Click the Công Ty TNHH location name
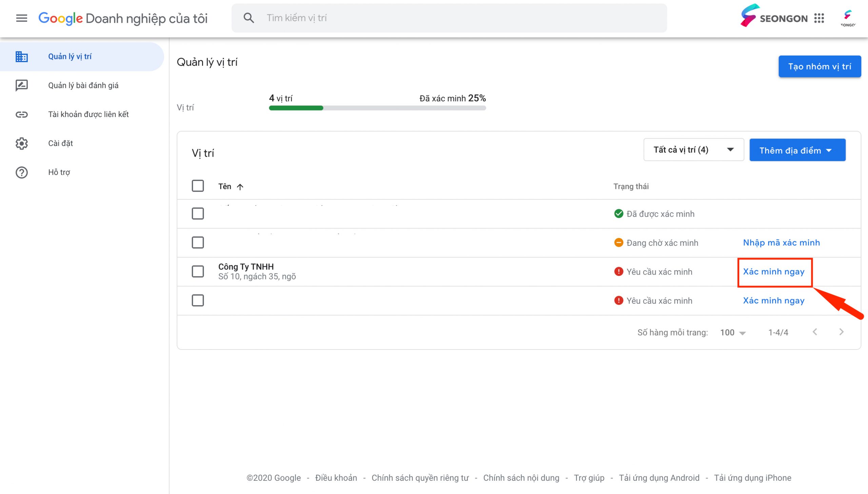868x494 pixels. point(246,266)
